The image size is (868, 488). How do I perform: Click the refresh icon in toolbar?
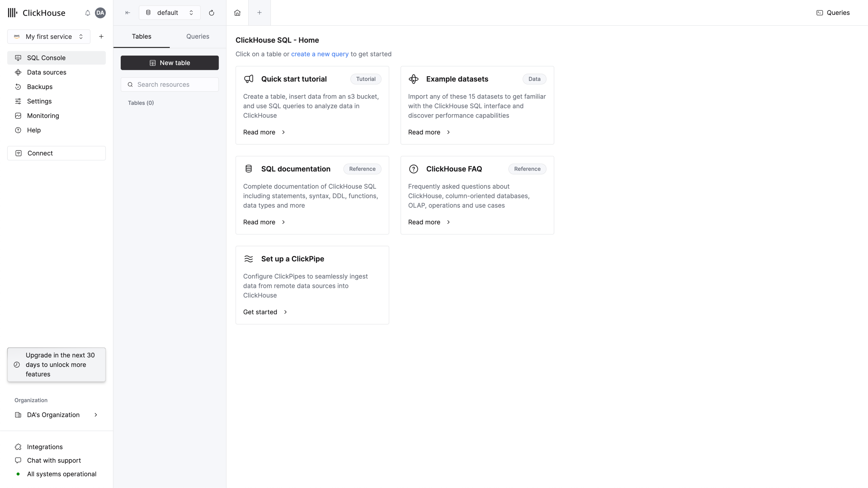click(212, 12)
